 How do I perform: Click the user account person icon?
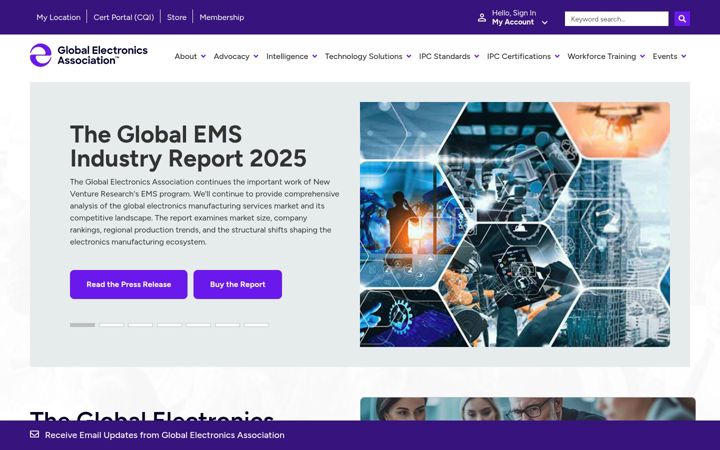coord(482,18)
